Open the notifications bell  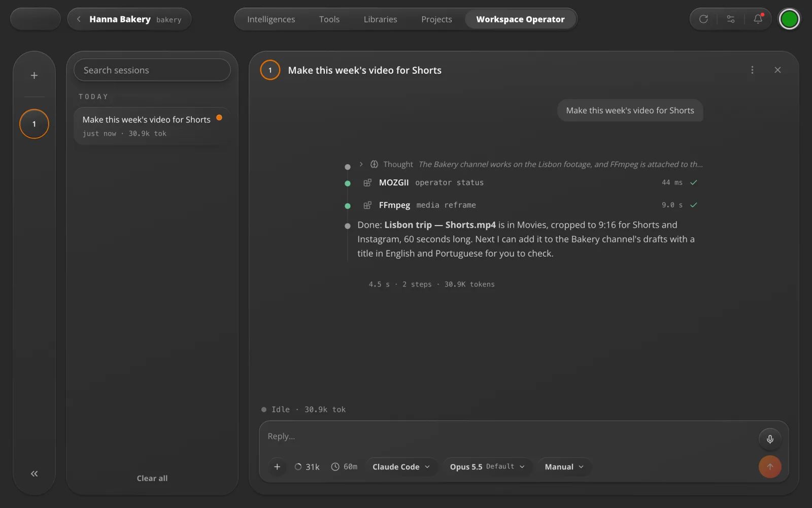tap(758, 19)
